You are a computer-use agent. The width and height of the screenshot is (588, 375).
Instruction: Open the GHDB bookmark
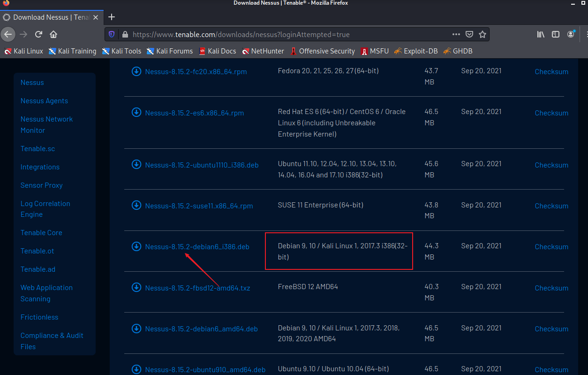point(458,51)
